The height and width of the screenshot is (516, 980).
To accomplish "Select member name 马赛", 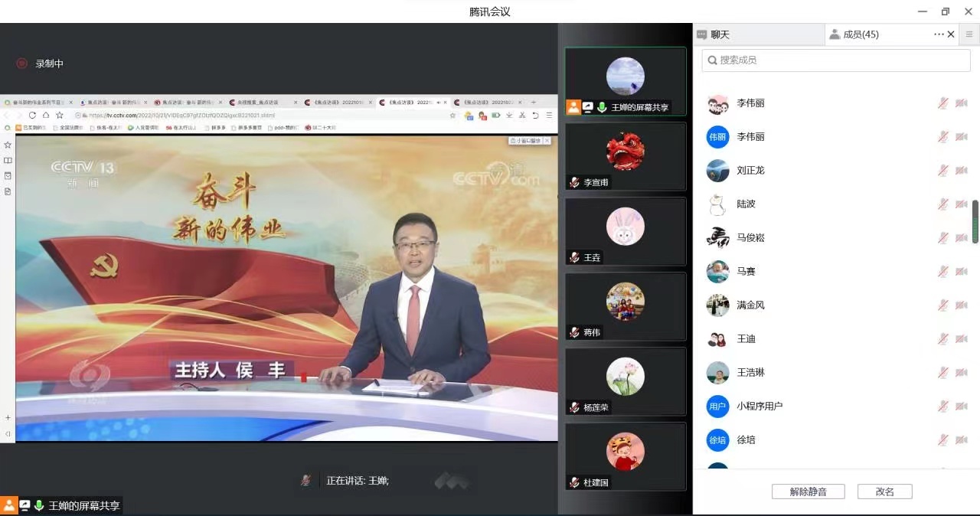I will [x=746, y=271].
